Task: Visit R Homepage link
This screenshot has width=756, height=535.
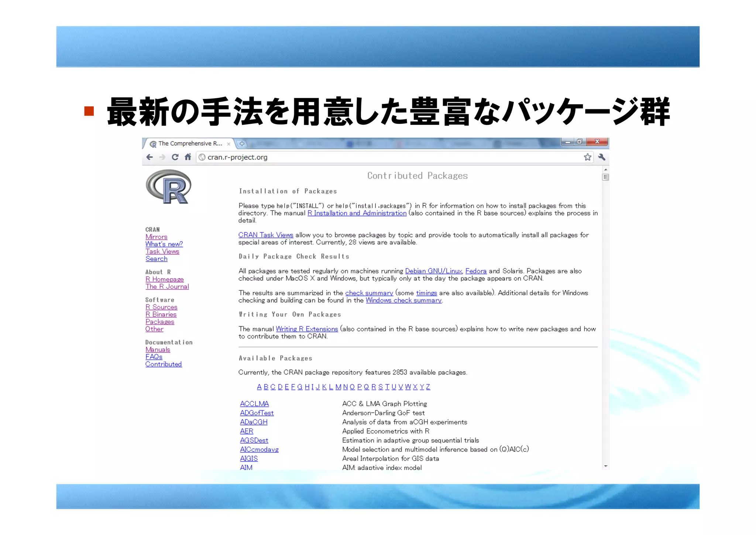Action: click(164, 279)
